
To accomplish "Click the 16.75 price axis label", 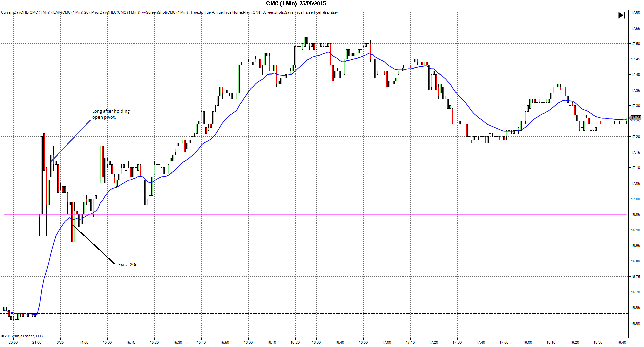I will 635,277.
